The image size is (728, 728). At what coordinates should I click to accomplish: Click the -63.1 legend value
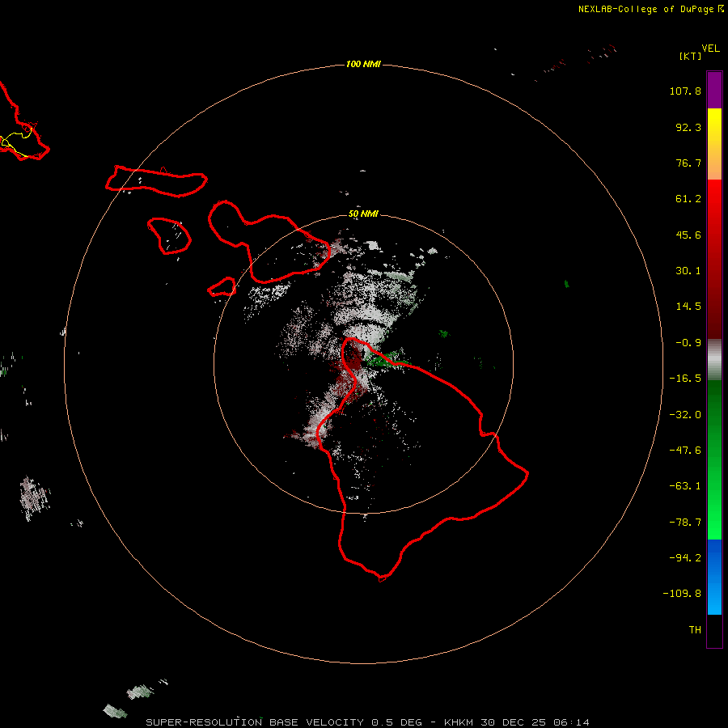[685, 486]
